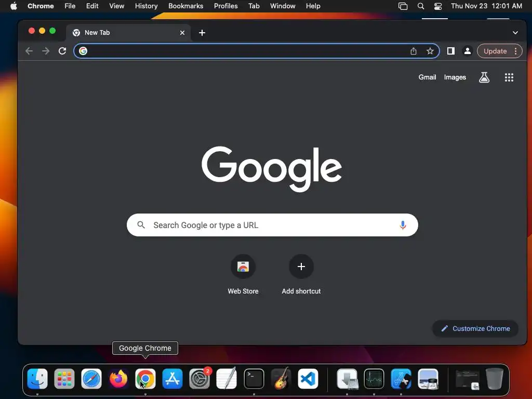Go back with the browser back arrow
Image resolution: width=532 pixels, height=399 pixels.
click(x=29, y=51)
